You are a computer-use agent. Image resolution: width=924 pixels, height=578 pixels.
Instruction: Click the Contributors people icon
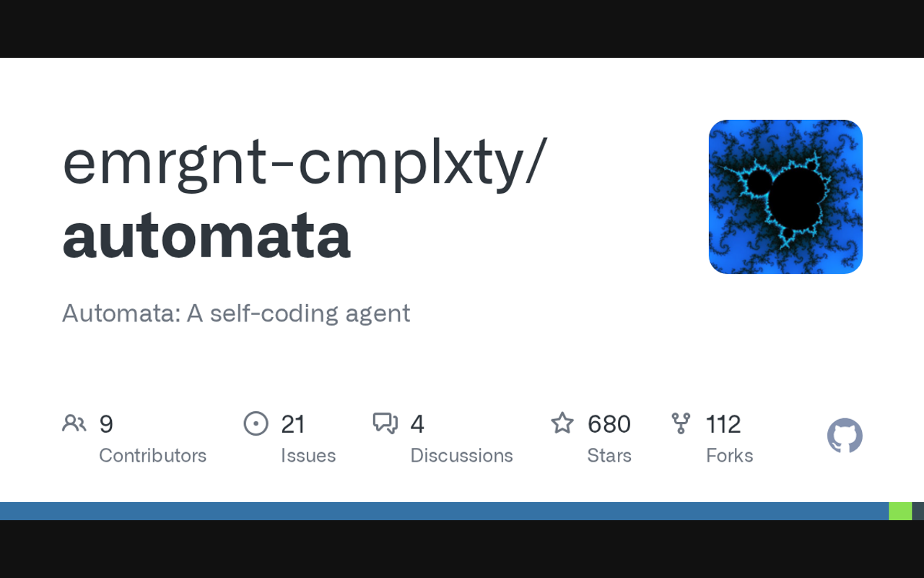(74, 423)
